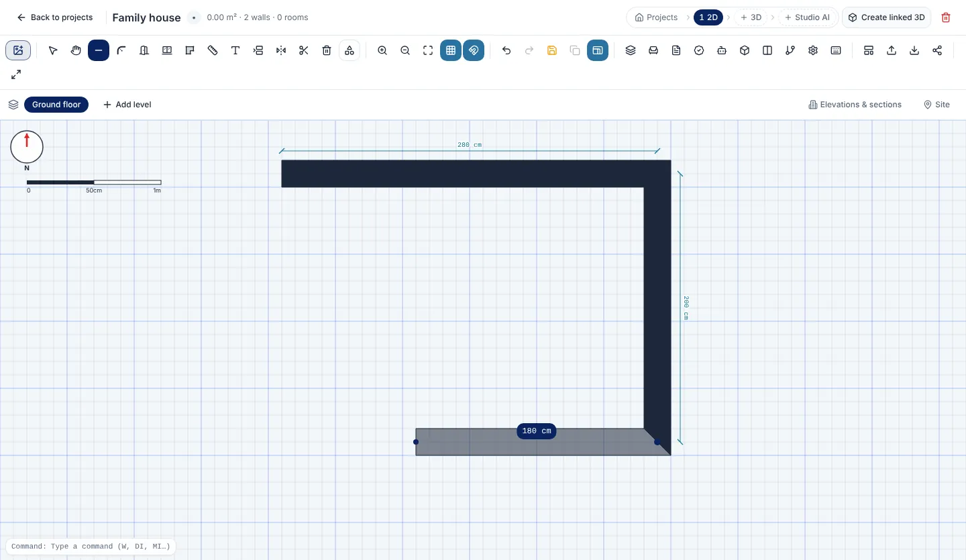This screenshot has height=560, width=966.
Task: Click the north compass indicator
Action: [x=27, y=147]
